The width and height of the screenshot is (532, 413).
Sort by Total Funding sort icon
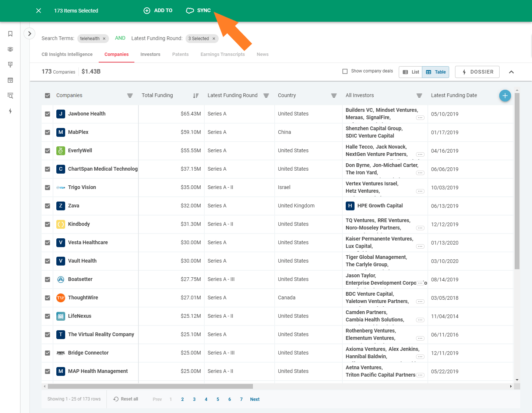(195, 96)
